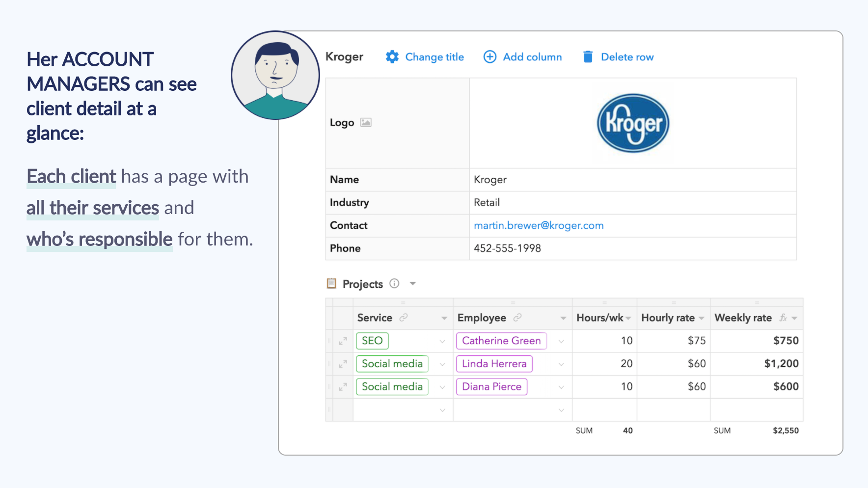Click the image icon next to Logo
This screenshot has height=488, width=868.
click(x=366, y=123)
